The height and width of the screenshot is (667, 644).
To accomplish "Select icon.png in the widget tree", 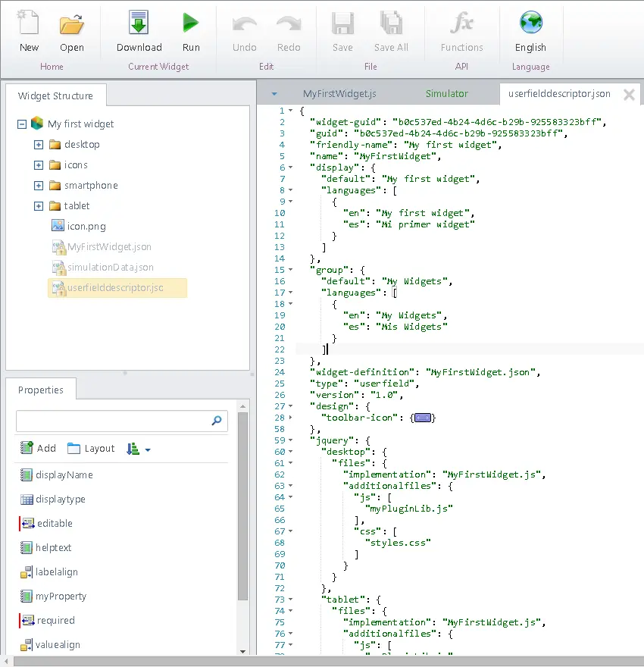I will 78,226.
